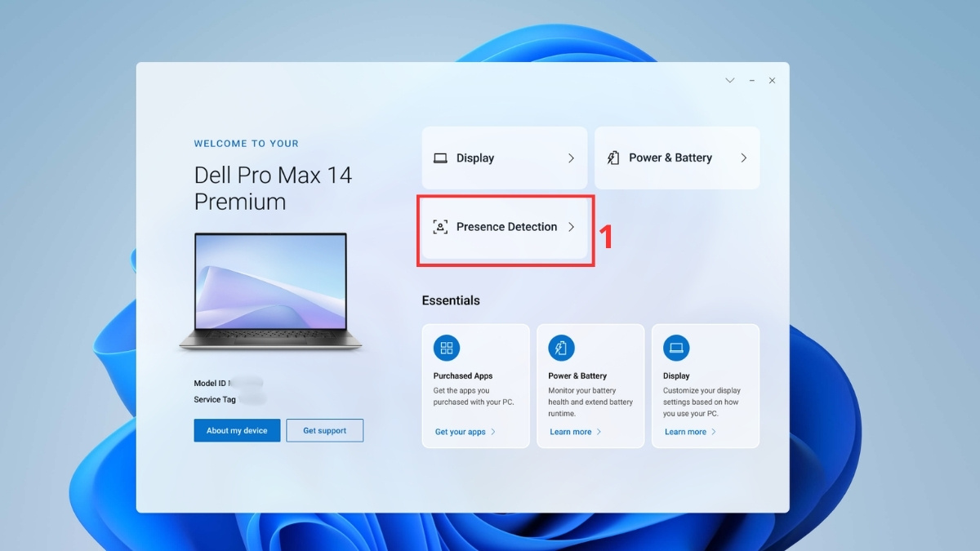Expand the Power & Battery tile chevron
This screenshot has height=551, width=980.
tap(743, 158)
